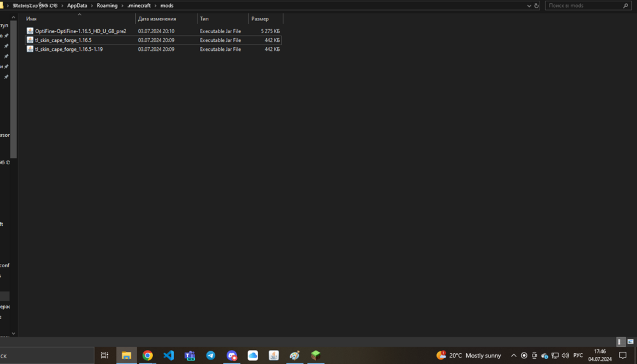
Task: Open network settings from the tray icon
Action: click(555, 356)
